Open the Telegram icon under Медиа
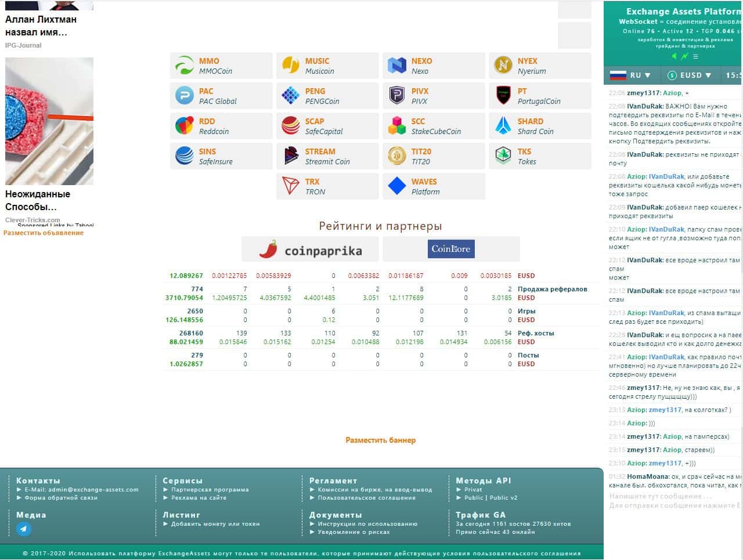Screen dimensions: 743x560 (x=24, y=529)
